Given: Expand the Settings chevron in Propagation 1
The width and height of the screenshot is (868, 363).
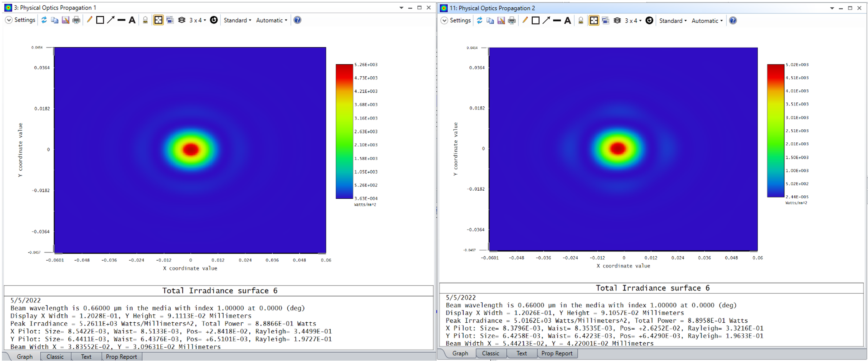Looking at the screenshot, I should pos(8,20).
